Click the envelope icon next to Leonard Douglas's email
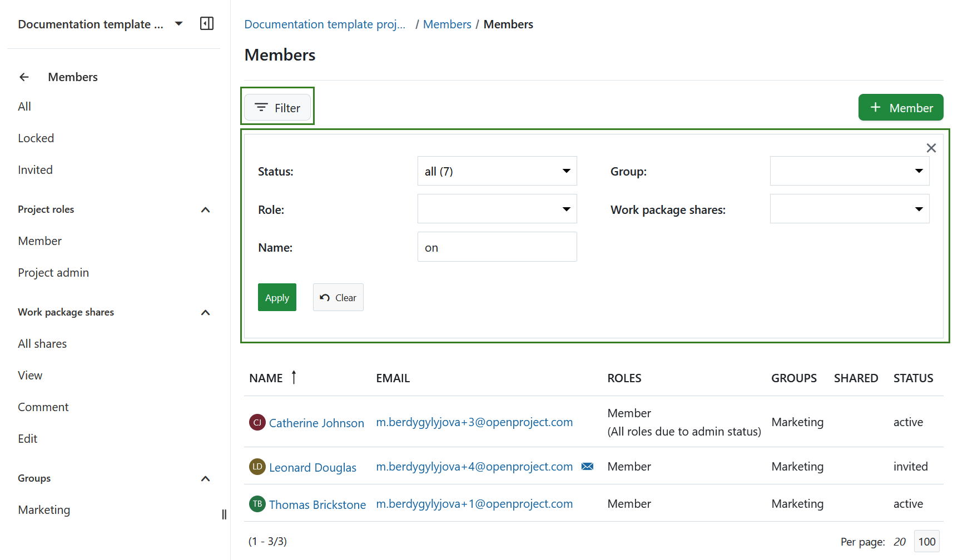The height and width of the screenshot is (560, 953). click(588, 466)
